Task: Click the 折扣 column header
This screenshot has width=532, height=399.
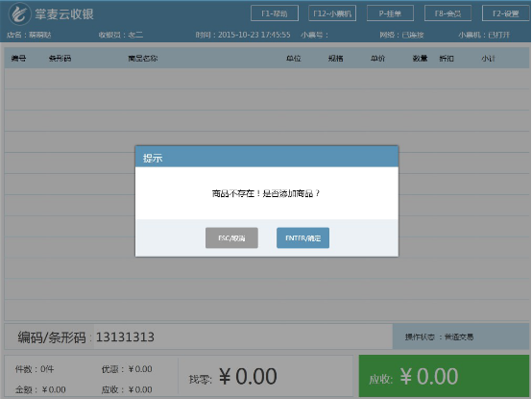Action: [447, 59]
